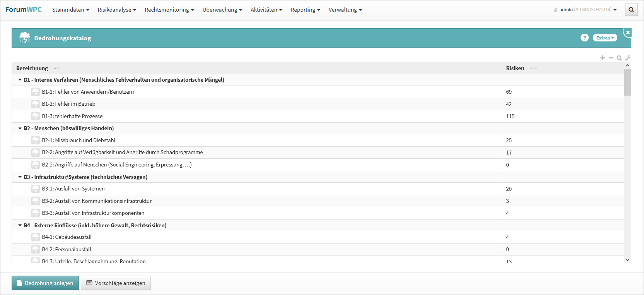Collapse the B1 - Interne Verfahren group

tap(20, 80)
